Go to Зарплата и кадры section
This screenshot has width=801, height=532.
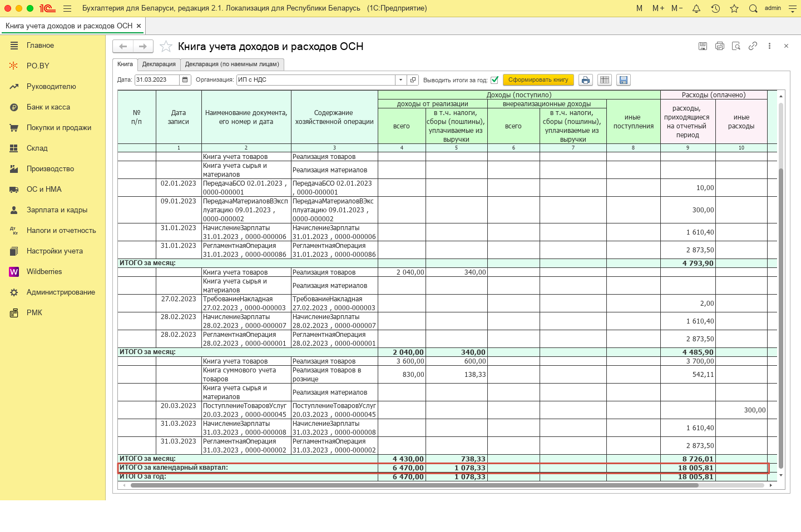point(57,210)
